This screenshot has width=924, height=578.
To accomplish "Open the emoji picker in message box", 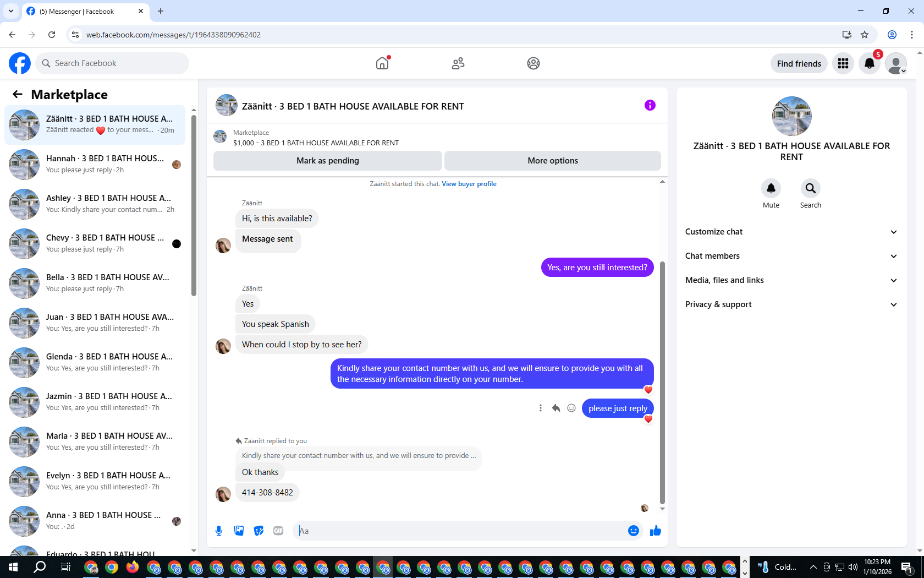I will point(633,531).
